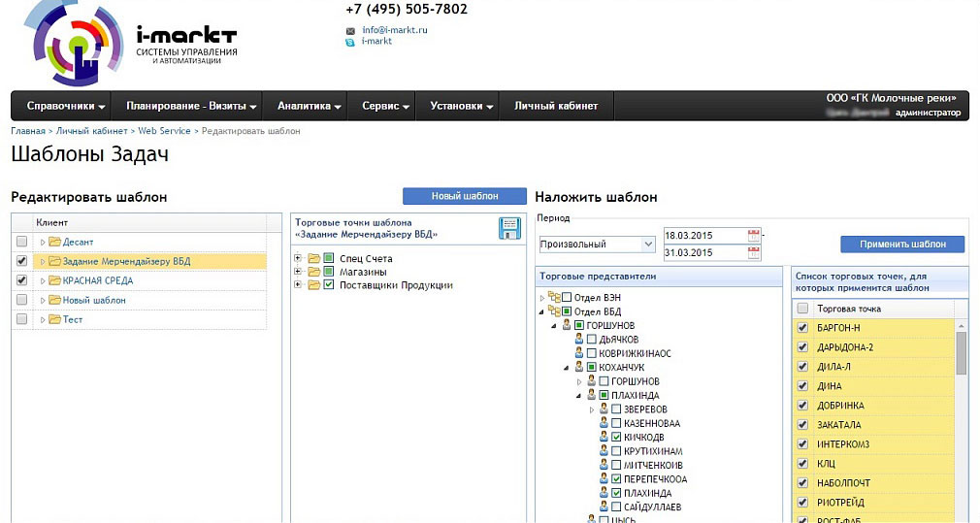Image resolution: width=980 pixels, height=523 pixels.
Task: Click the folder icon of КРАСНАЯ СРЕДА
Action: pyautogui.click(x=54, y=280)
